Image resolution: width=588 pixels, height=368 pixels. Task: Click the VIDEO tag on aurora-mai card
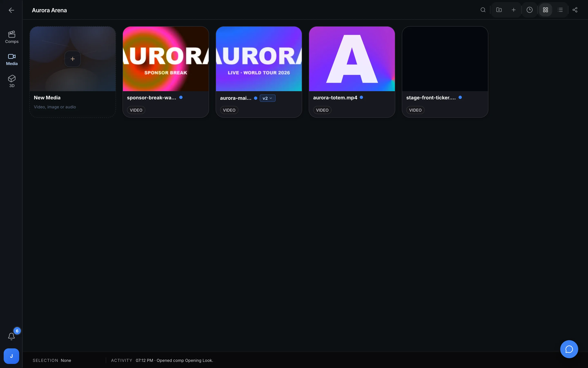229,110
